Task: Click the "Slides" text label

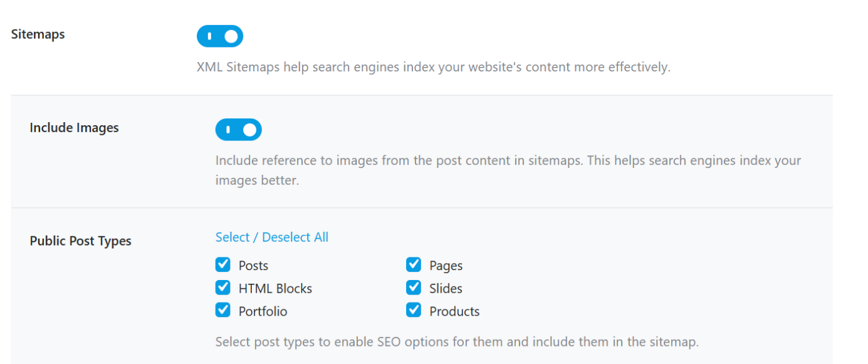Action: (446, 289)
